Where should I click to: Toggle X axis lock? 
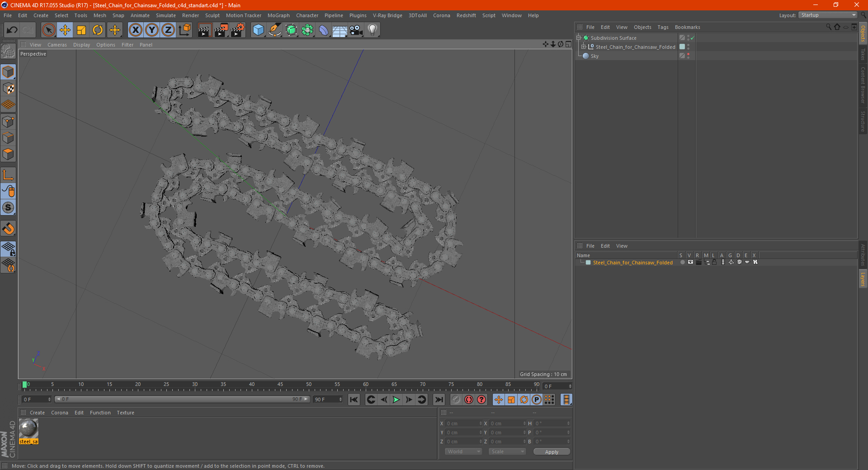tap(135, 30)
